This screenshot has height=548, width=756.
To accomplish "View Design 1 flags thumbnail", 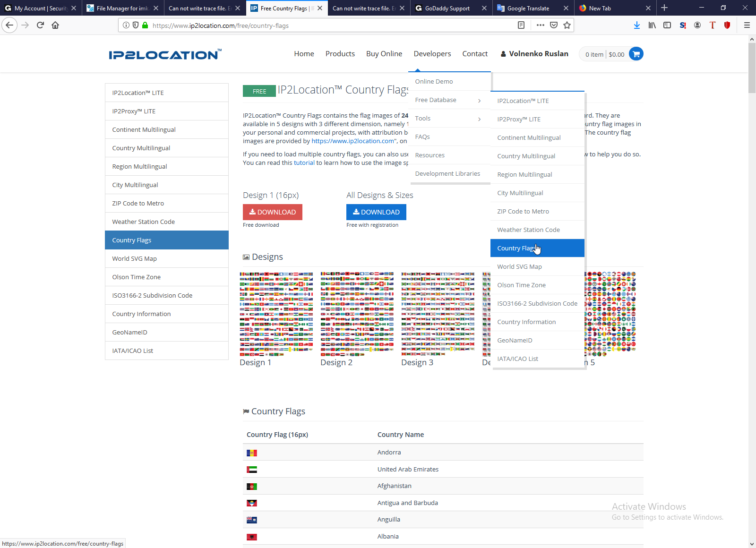I will (276, 314).
